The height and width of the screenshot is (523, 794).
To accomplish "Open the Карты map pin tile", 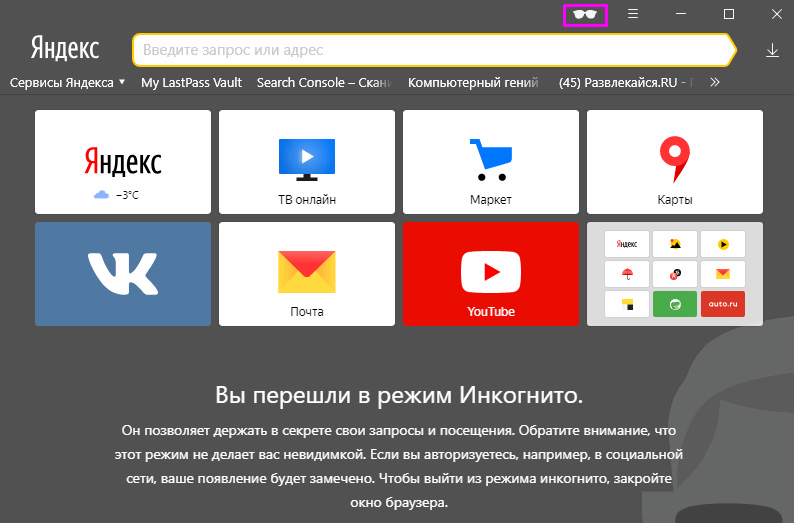I will click(674, 162).
